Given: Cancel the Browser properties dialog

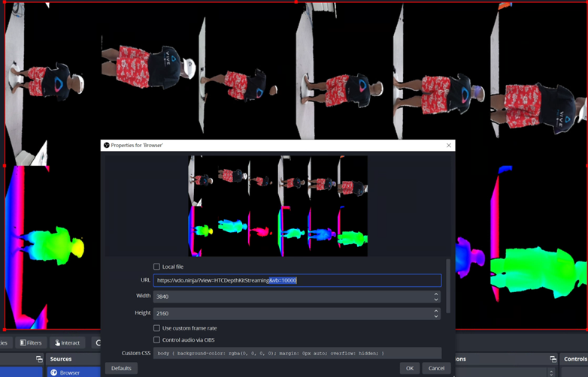Looking at the screenshot, I should 435,368.
